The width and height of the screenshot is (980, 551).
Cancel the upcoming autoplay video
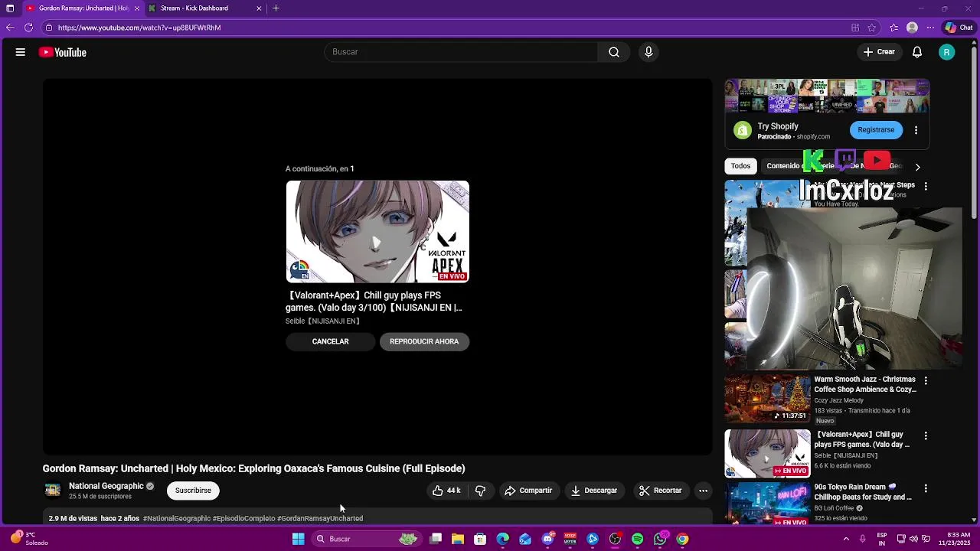click(x=330, y=341)
